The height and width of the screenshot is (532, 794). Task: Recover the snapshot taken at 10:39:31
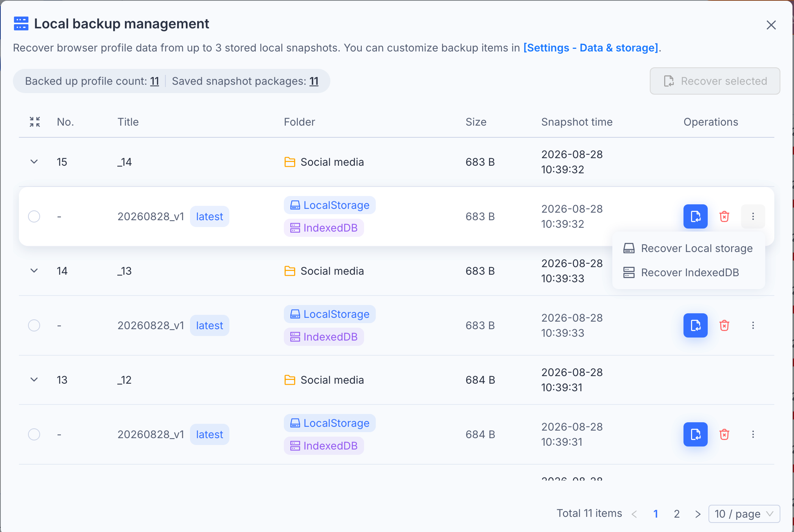pos(696,434)
